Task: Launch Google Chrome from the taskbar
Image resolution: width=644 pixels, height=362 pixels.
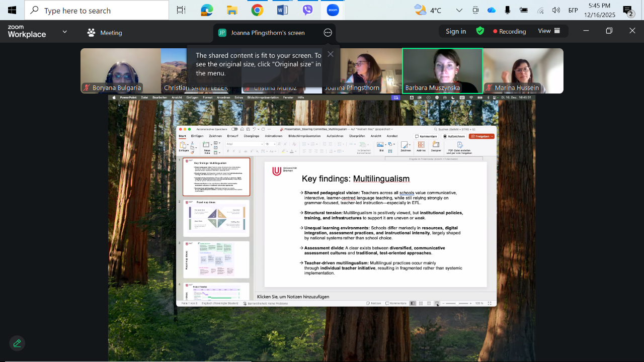Action: point(257,10)
